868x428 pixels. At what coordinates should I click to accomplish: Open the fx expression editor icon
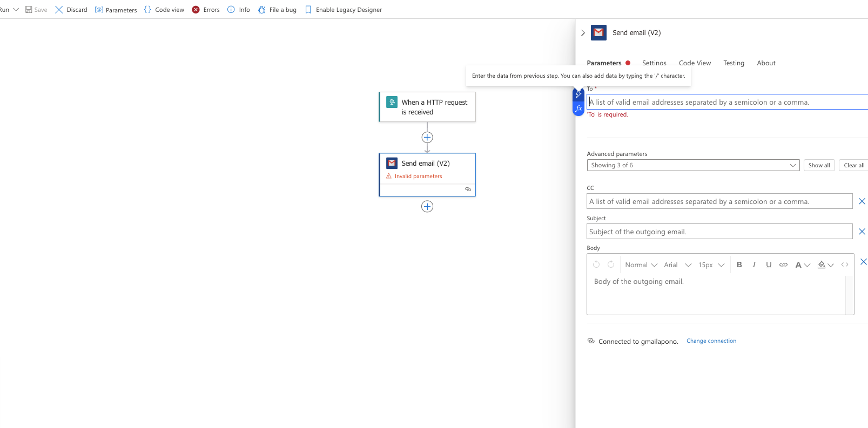[578, 108]
